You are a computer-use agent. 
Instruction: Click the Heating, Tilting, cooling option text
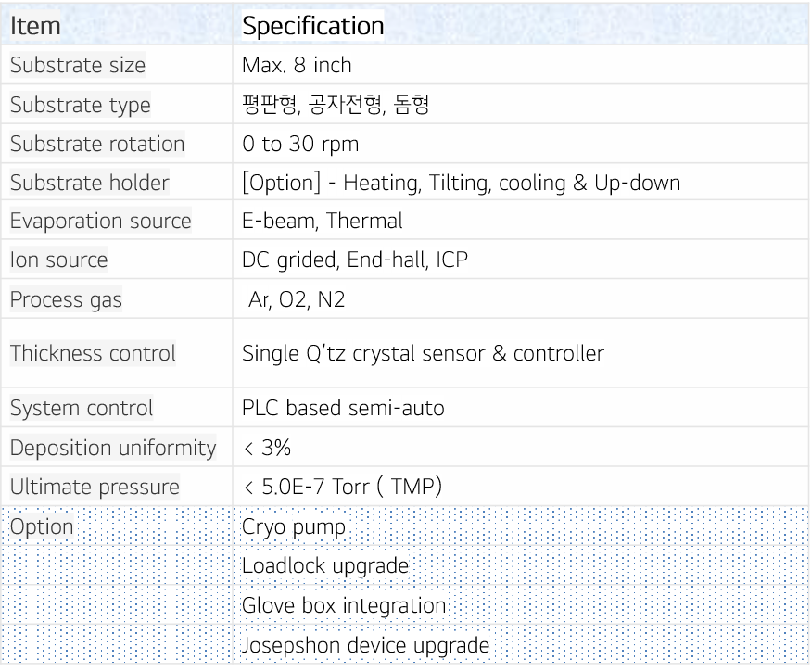[x=461, y=183]
